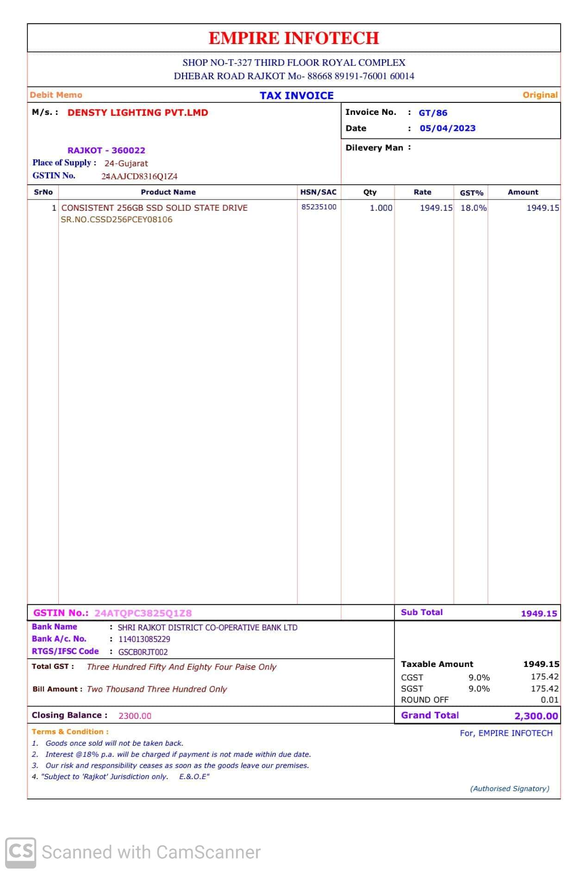Click the RAJKOT - 360022 address line
The image size is (588, 874).
tap(106, 151)
